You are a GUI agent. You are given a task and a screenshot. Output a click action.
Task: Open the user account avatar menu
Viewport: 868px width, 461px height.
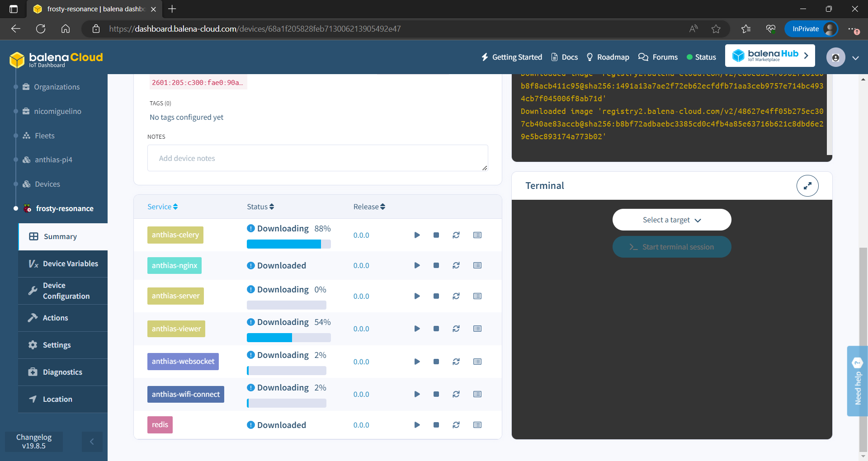point(835,57)
